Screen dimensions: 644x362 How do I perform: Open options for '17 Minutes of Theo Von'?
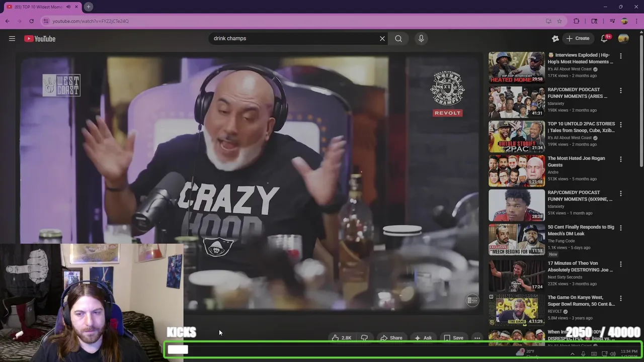point(620,264)
